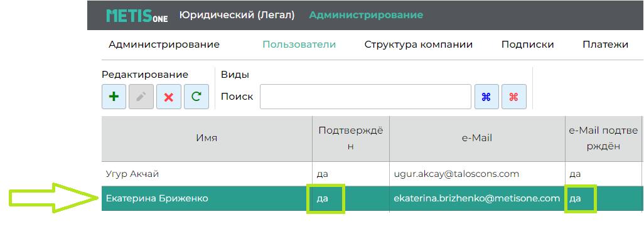Screen dimensions: 644x229
Task: Click the red command-symbol clear icon
Action: [514, 97]
